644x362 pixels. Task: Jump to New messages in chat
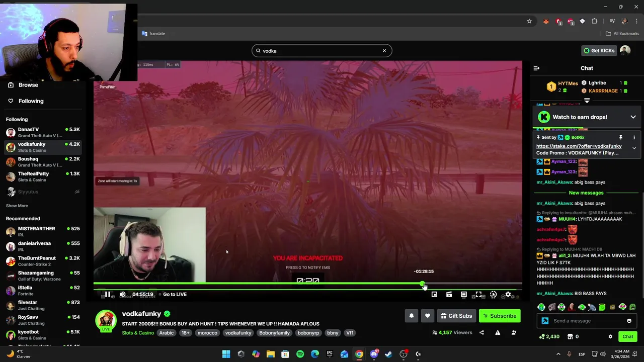point(586,193)
